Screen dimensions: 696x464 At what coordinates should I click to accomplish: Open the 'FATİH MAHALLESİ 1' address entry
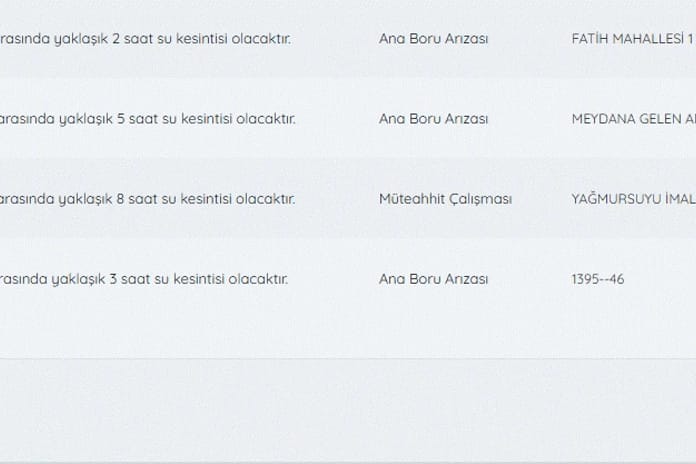click(633, 39)
